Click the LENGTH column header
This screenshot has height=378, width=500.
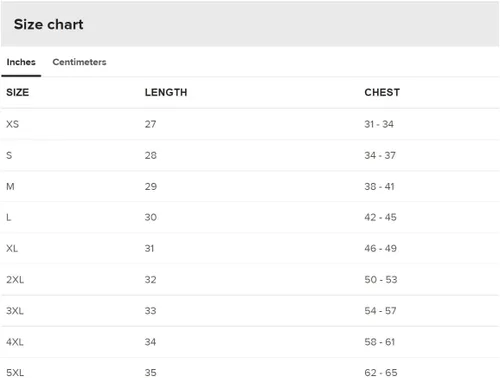click(x=166, y=92)
